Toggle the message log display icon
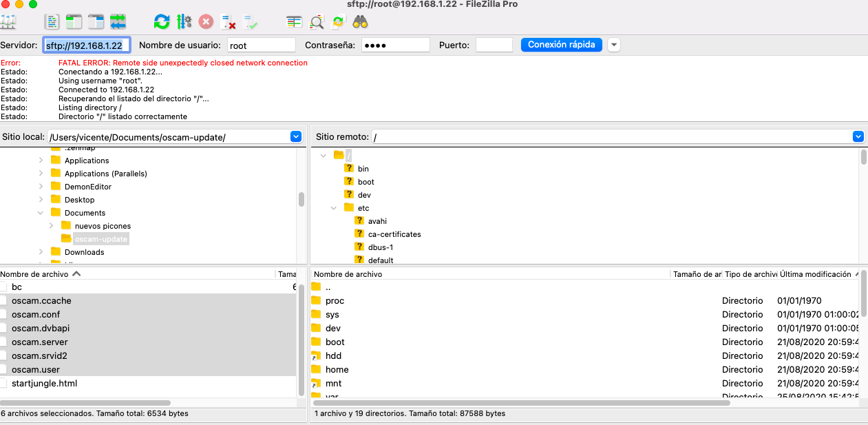868x425 pixels. point(53,21)
